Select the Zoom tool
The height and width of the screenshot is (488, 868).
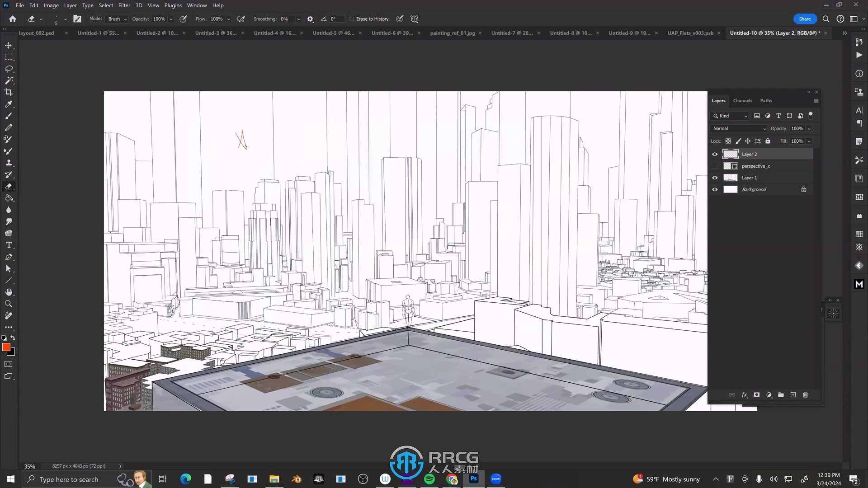(x=9, y=304)
